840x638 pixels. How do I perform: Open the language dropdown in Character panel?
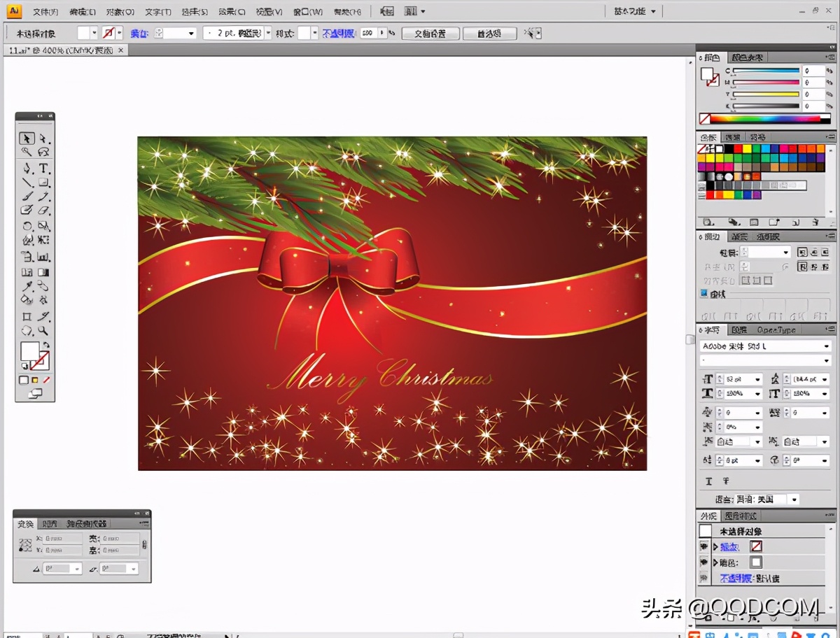793,499
